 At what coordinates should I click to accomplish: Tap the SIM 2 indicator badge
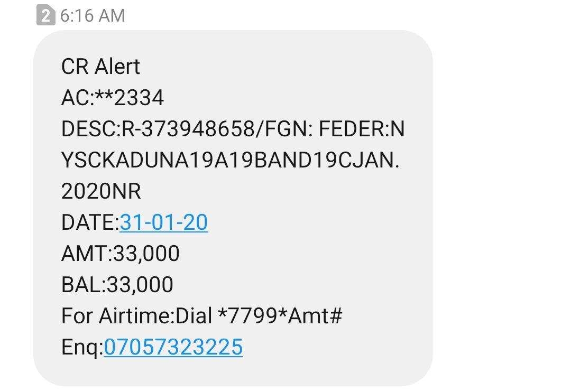coord(45,16)
